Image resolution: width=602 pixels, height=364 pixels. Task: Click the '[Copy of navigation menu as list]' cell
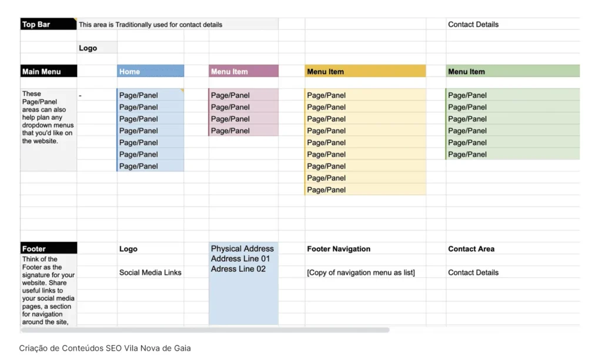click(361, 272)
